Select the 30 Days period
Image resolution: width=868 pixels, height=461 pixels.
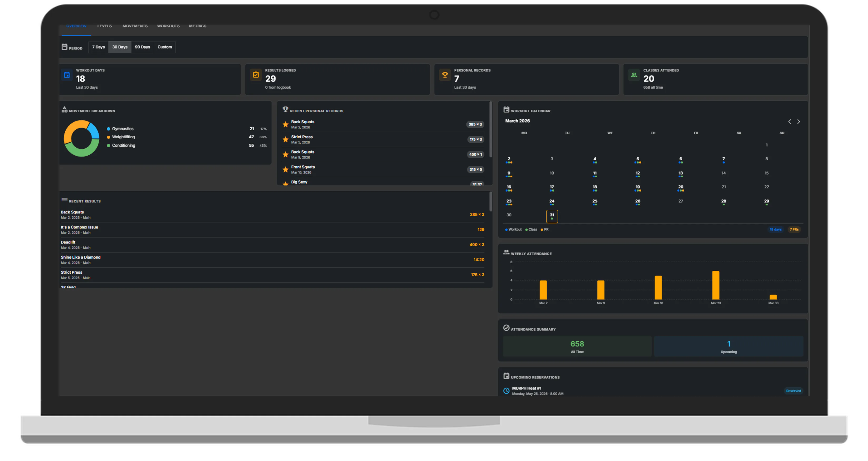tap(120, 47)
